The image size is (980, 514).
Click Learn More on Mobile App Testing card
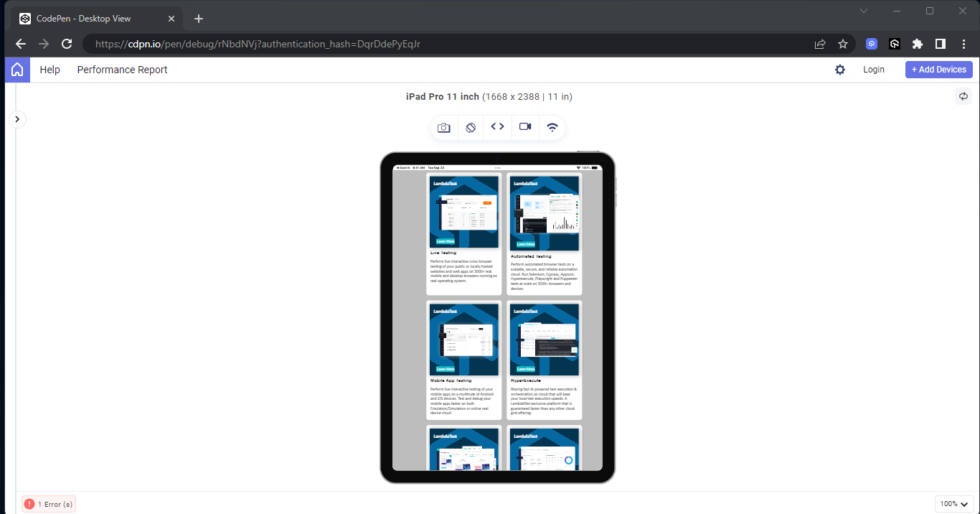click(x=446, y=369)
